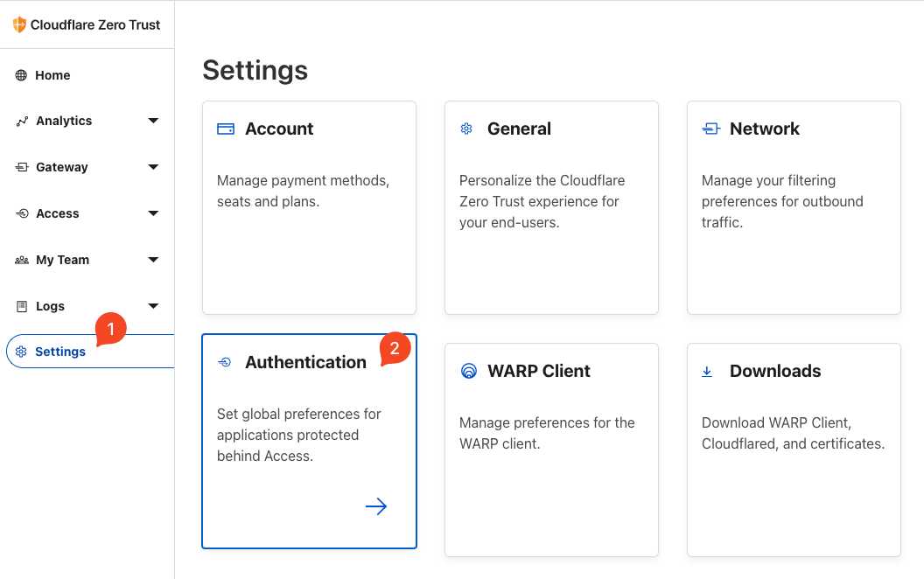This screenshot has height=579, width=924.
Task: Open the Authentication settings title
Action: (305, 362)
